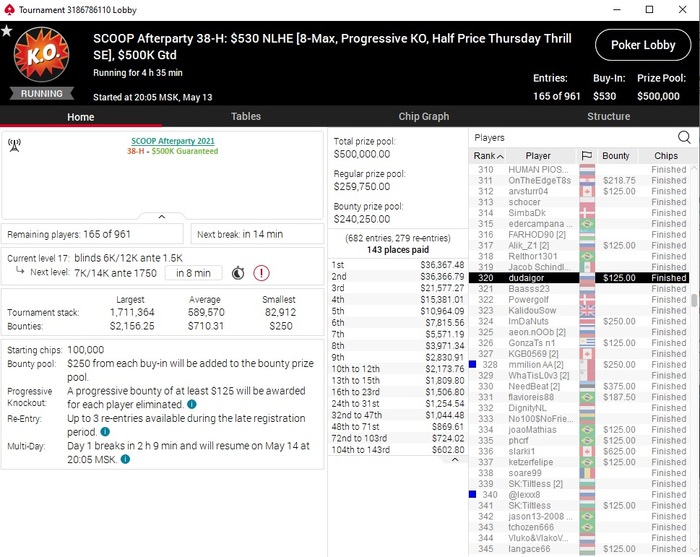Viewport: 700px width, 557px height.
Task: Click the 143 places paid text
Action: [398, 250]
